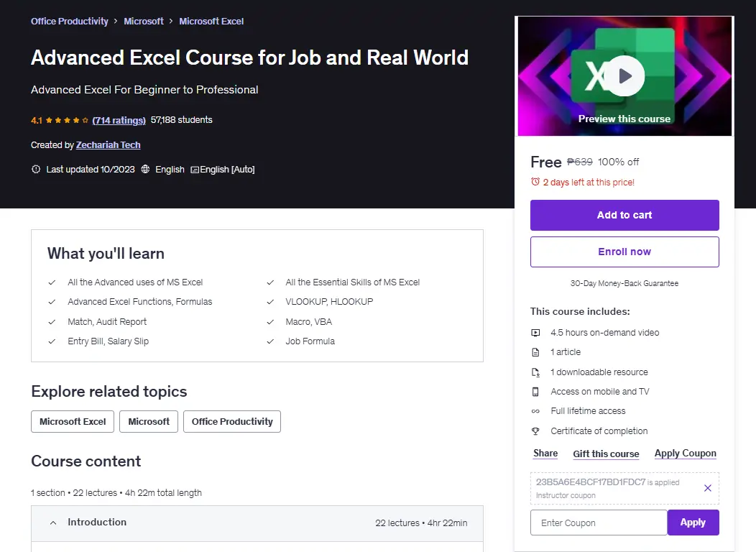This screenshot has height=552, width=756.
Task: Click the Preview this course thumbnail label
Action: pos(624,119)
